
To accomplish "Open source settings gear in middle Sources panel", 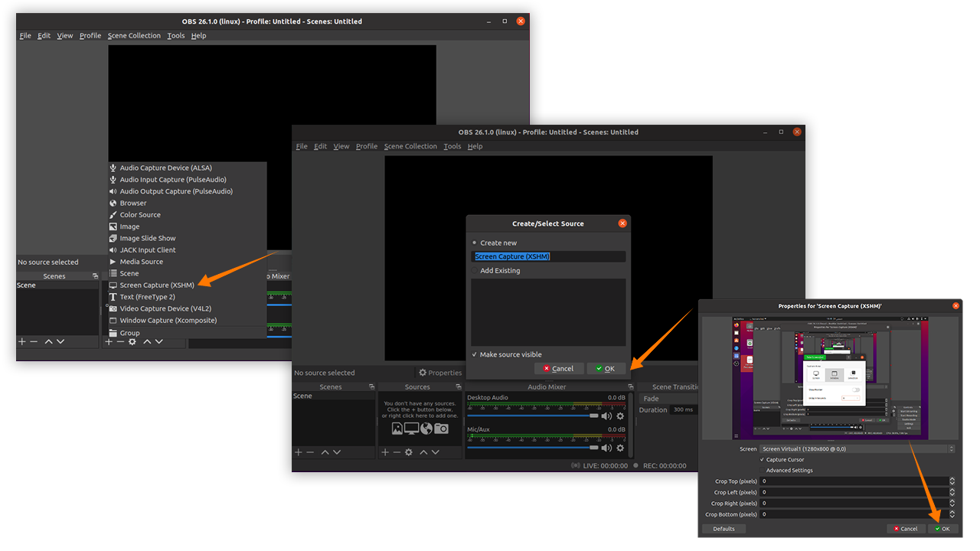I will click(x=409, y=452).
